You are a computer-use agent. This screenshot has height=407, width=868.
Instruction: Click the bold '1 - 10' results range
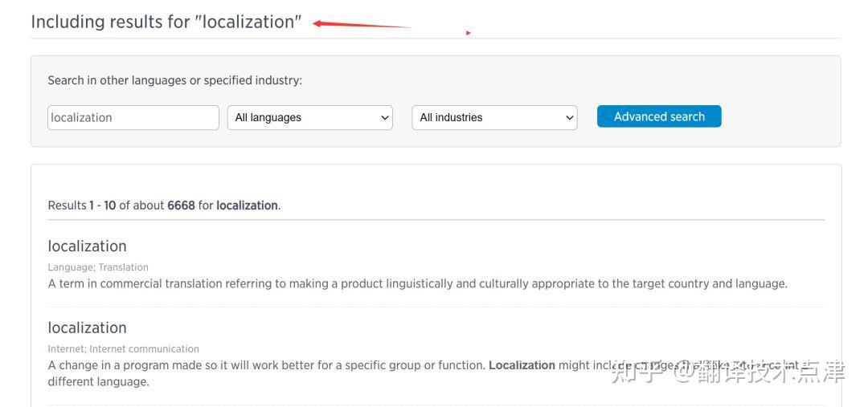click(x=102, y=206)
